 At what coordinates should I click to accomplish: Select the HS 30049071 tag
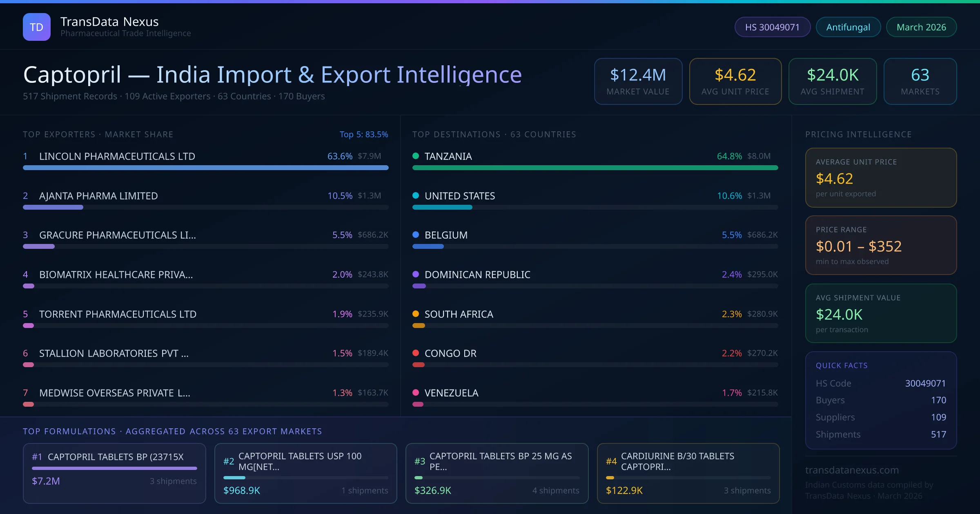pos(772,27)
